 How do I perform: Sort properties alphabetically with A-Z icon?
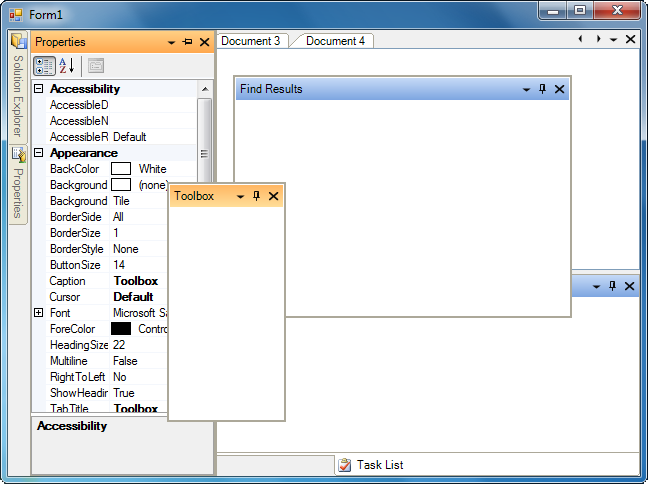tap(67, 66)
